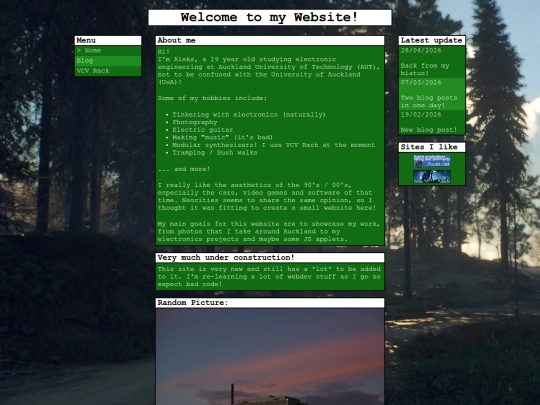Click the second blue site badge under Sites I like
Viewport: 540px width, 405px height.
(432, 177)
